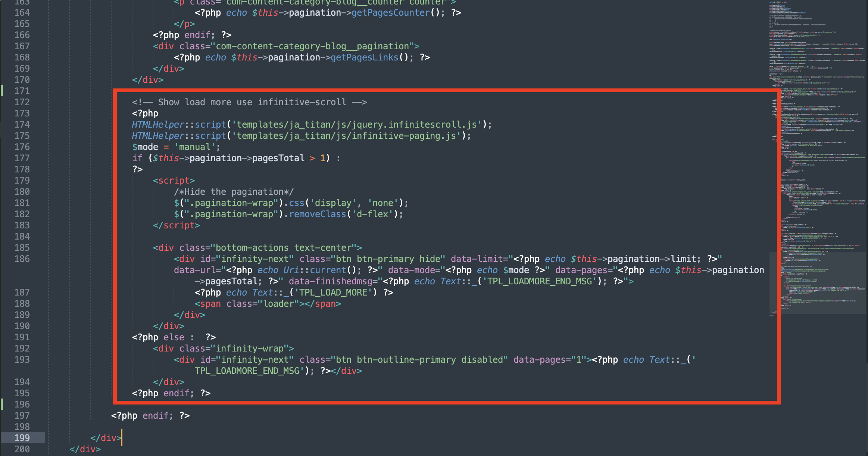Click the green gutter change marker at line 196

point(2,404)
